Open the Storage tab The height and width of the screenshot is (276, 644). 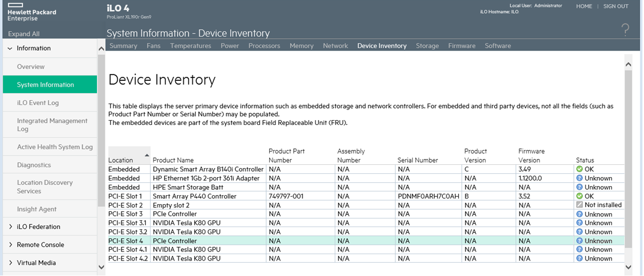point(427,46)
